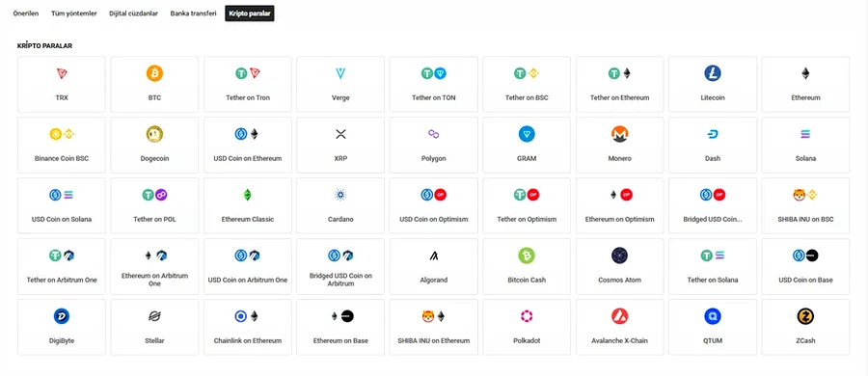Pick the Ethereum on Arbitrum One tile
The height and width of the screenshot is (376, 868).
click(154, 267)
